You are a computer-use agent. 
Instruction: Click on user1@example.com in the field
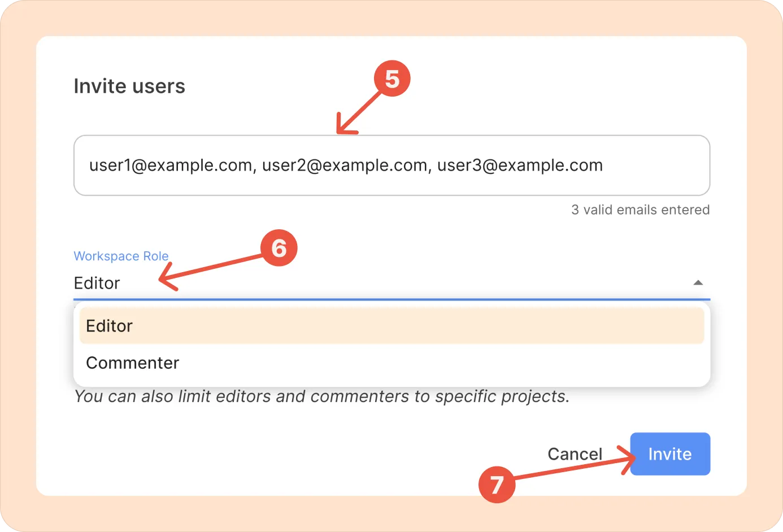click(171, 165)
